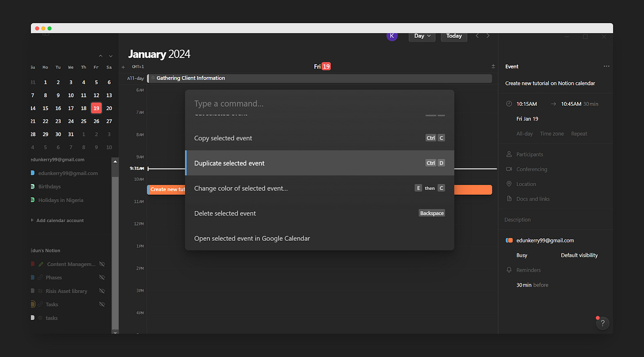Image resolution: width=644 pixels, height=357 pixels.
Task: Click the K profile avatar
Action: pyautogui.click(x=392, y=36)
